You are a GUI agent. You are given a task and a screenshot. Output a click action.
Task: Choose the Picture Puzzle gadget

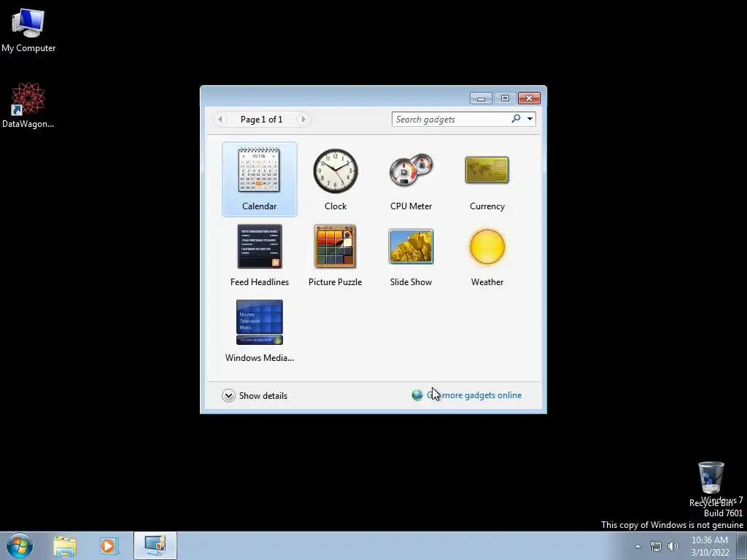pos(335,246)
